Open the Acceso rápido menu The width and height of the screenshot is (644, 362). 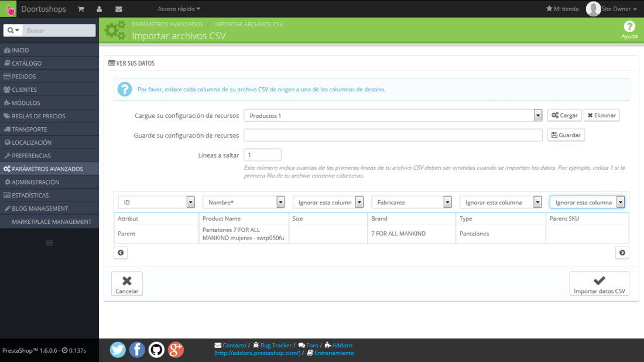click(x=179, y=9)
